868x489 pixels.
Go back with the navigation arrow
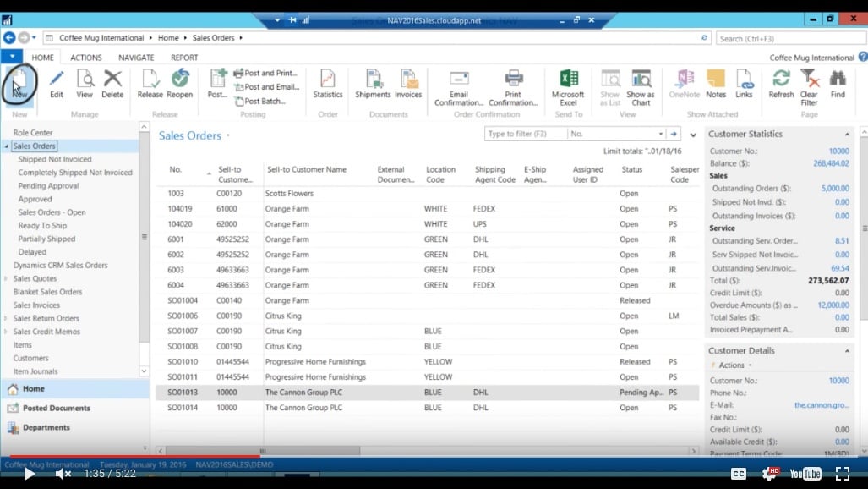9,38
